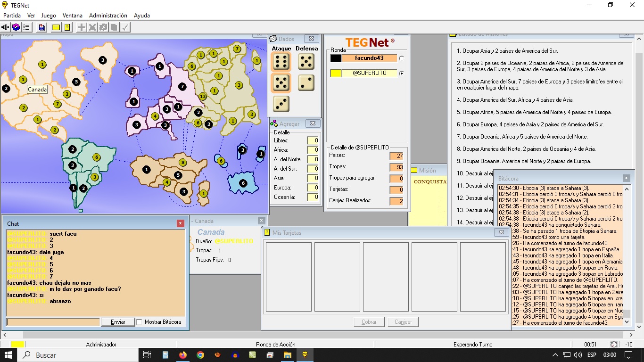
Task: Click the chat message input field
Action: point(53,322)
